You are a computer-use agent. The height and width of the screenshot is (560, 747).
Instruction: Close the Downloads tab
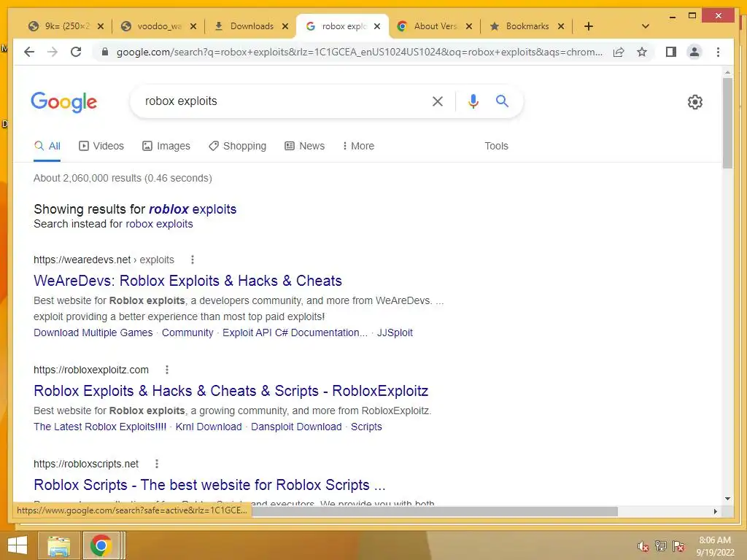(x=285, y=26)
